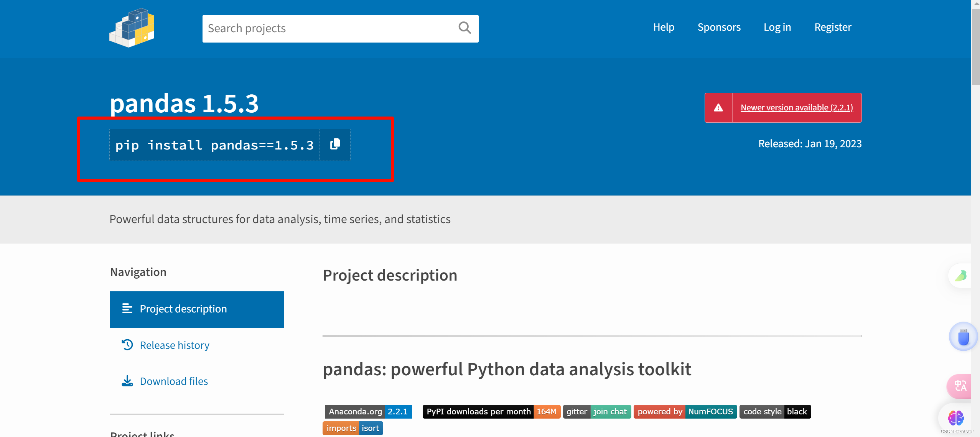Image resolution: width=980 pixels, height=437 pixels.
Task: Click the pink translate floating icon
Action: (960, 386)
